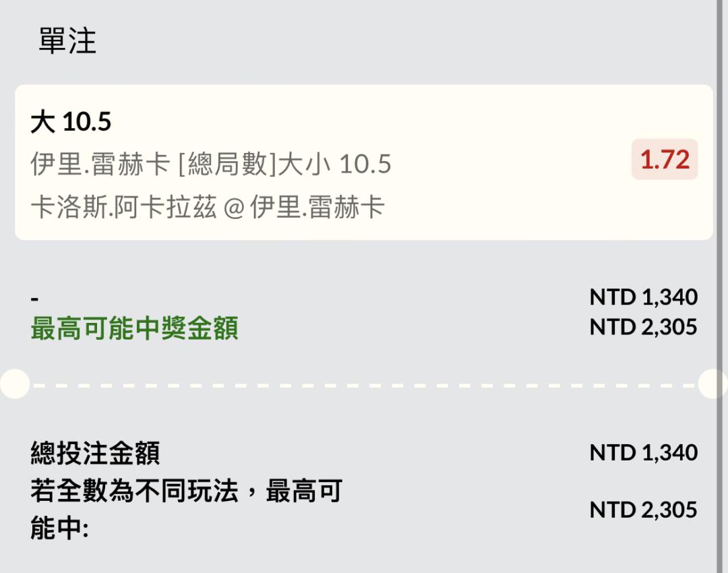728x573 pixels.
Task: Tap player name 卡洛斯.阿卡拉茲
Action: click(123, 207)
